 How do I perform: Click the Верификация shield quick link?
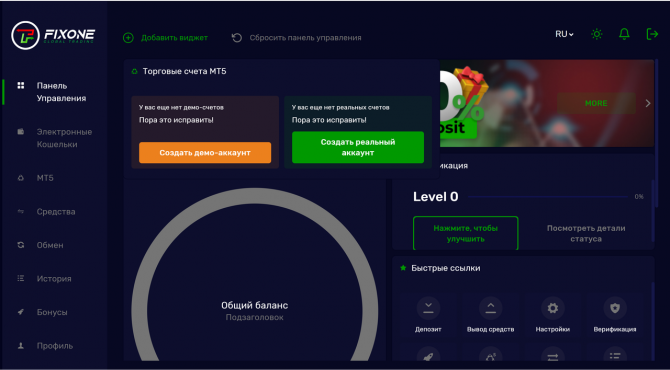(615, 308)
